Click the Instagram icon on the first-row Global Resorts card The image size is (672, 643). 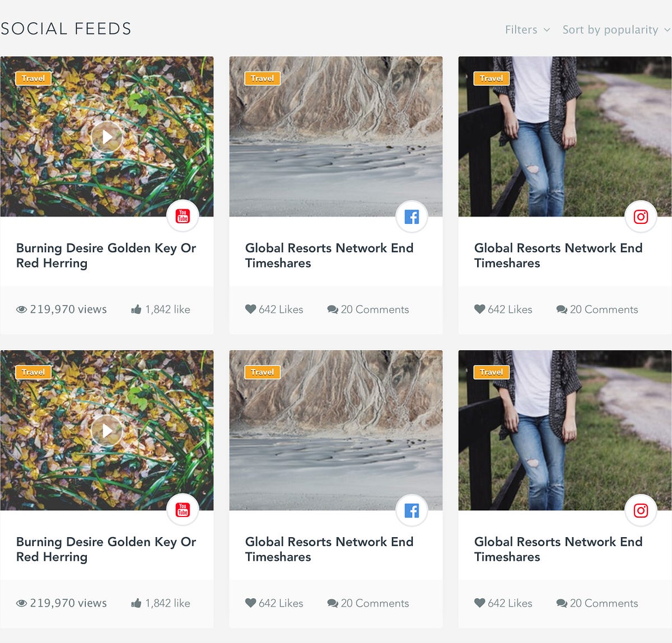coord(641,216)
